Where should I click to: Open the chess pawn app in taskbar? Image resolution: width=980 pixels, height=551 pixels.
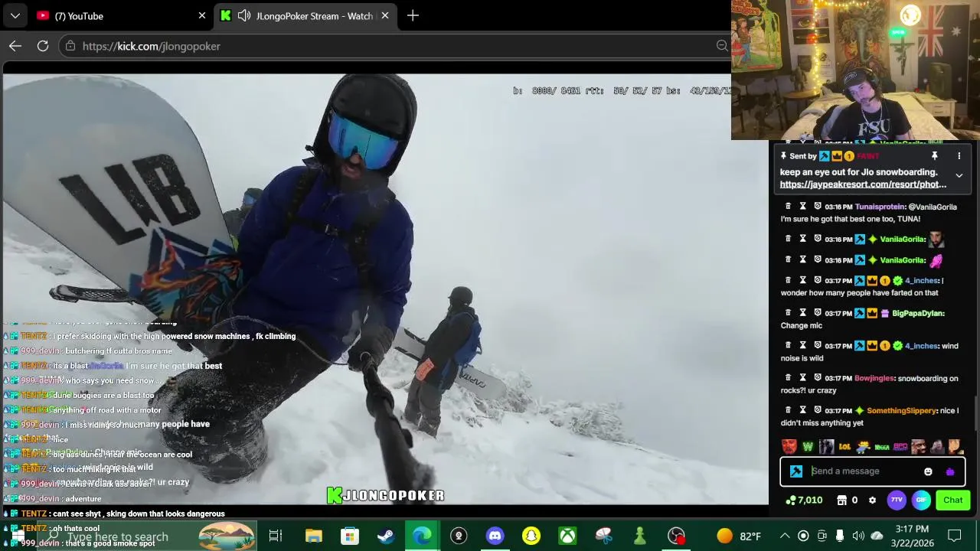click(x=640, y=536)
